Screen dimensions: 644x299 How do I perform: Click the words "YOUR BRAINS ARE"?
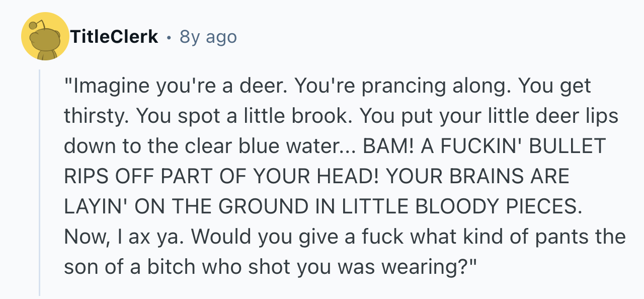479,177
